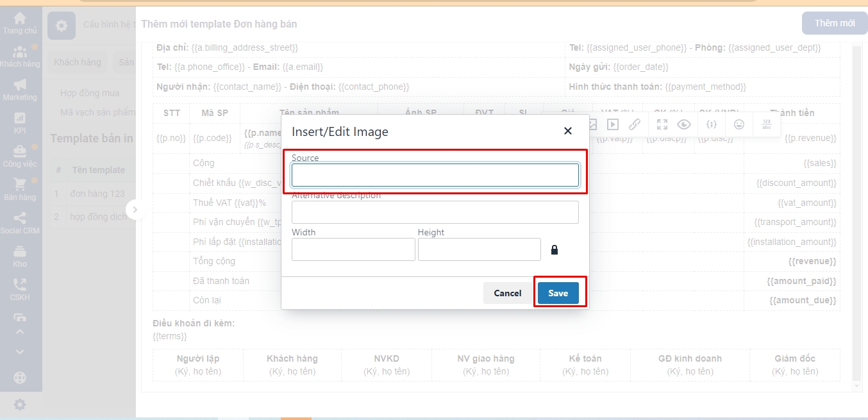Click the NV giao hàng signature cell
This screenshot has height=420, width=868.
[486, 365]
